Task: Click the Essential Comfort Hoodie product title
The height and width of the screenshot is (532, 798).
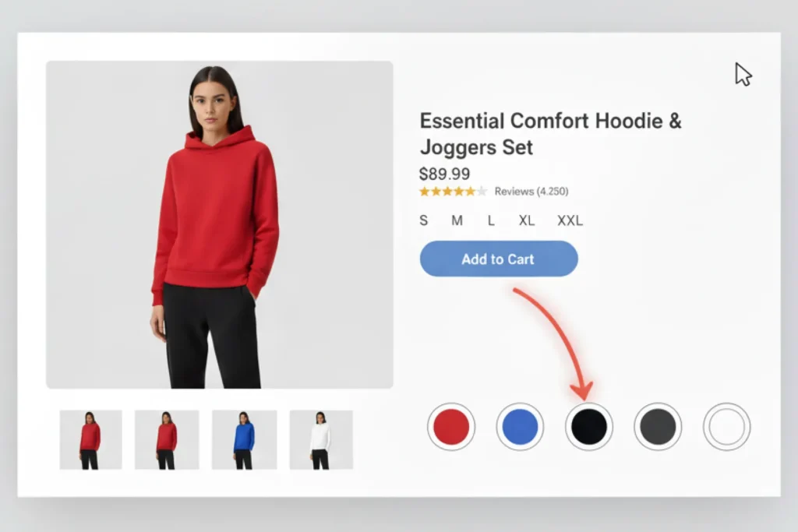Action: 550,134
